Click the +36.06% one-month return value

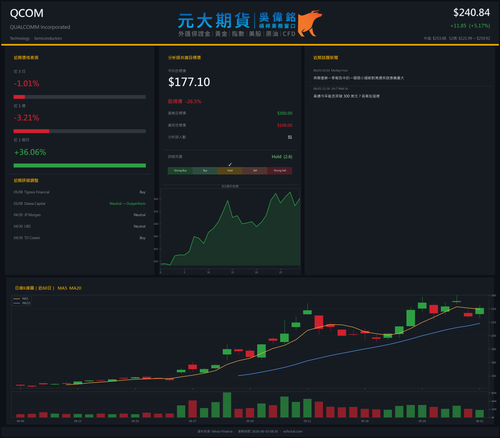pos(30,152)
